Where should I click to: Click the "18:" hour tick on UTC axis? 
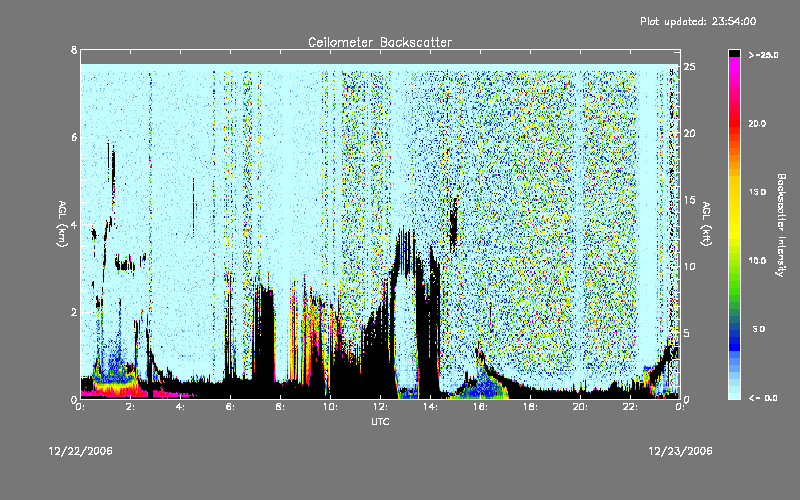pyautogui.click(x=530, y=407)
